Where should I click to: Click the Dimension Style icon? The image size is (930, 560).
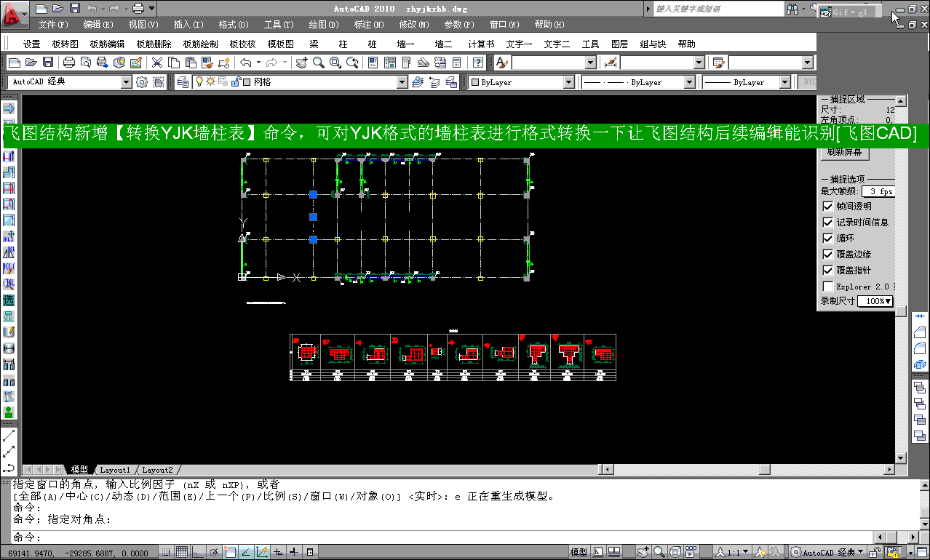pos(611,63)
